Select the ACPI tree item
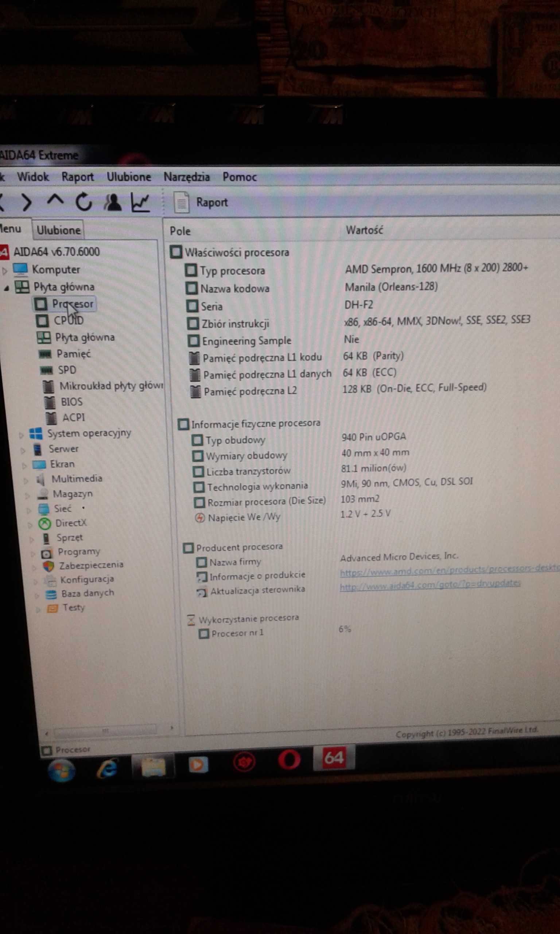The height and width of the screenshot is (934, 560). pos(65,417)
